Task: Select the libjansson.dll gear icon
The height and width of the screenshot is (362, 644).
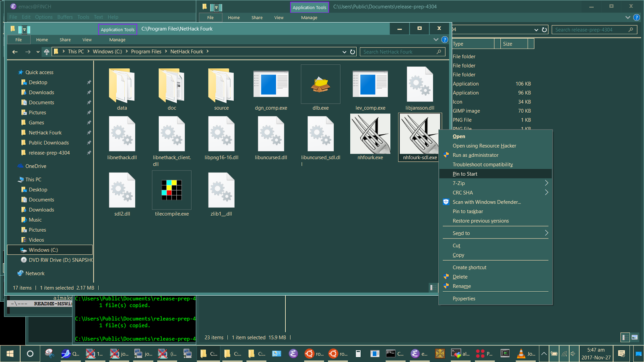Action: pyautogui.click(x=420, y=84)
